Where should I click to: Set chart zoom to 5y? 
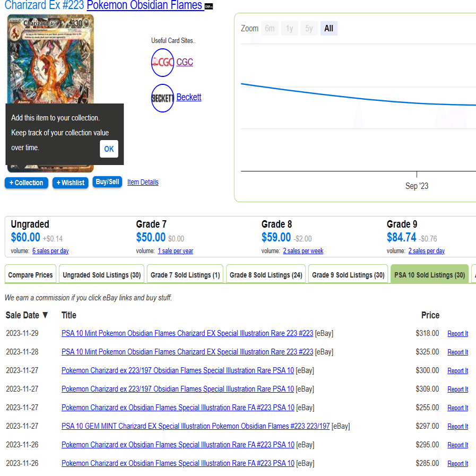coord(309,28)
